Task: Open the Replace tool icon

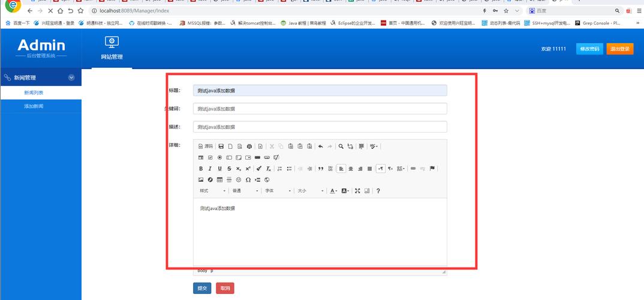Action: click(350, 146)
